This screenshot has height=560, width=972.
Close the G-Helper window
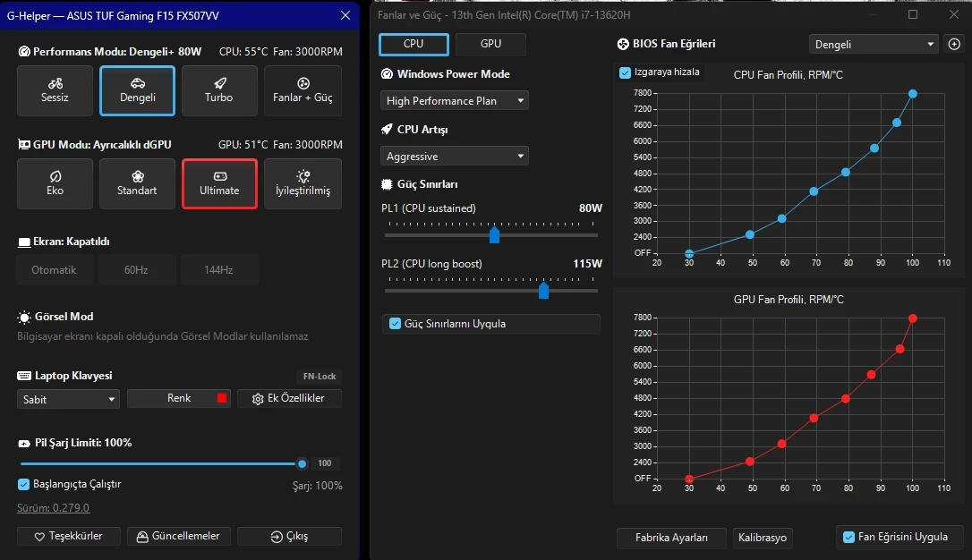(345, 15)
